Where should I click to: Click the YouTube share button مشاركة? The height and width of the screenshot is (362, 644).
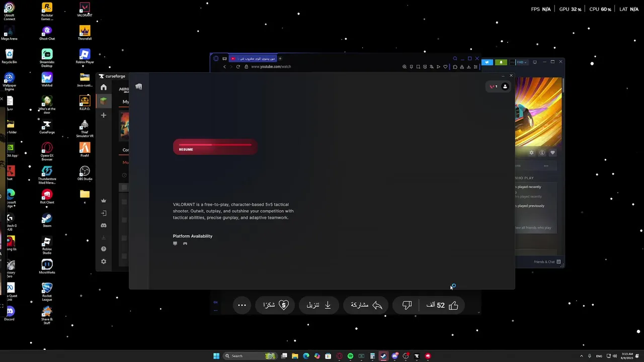coord(367,305)
